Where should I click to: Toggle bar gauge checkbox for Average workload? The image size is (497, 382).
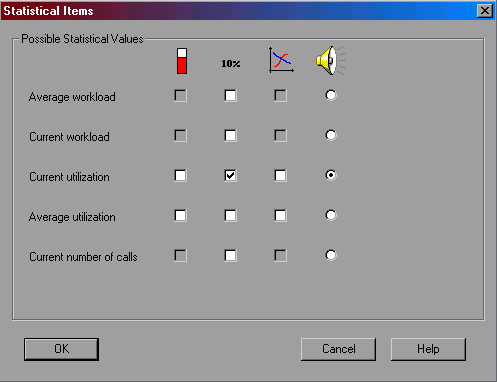180,96
